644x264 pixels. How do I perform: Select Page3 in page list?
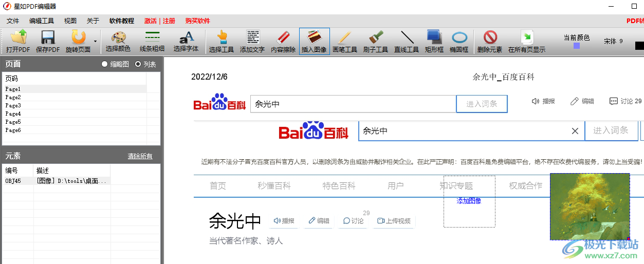click(x=75, y=105)
